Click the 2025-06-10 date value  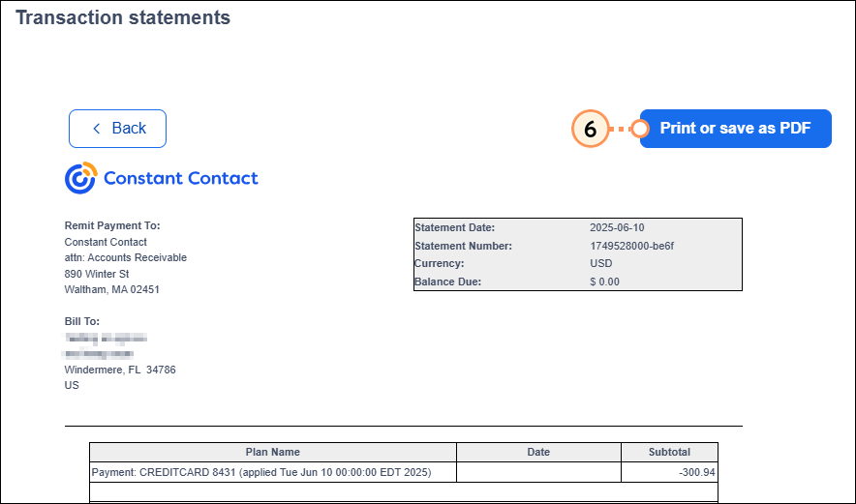click(617, 228)
